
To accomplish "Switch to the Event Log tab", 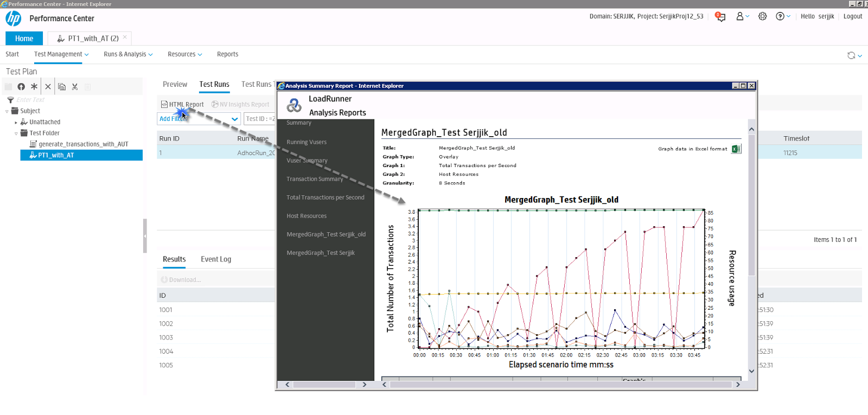I will tap(216, 259).
